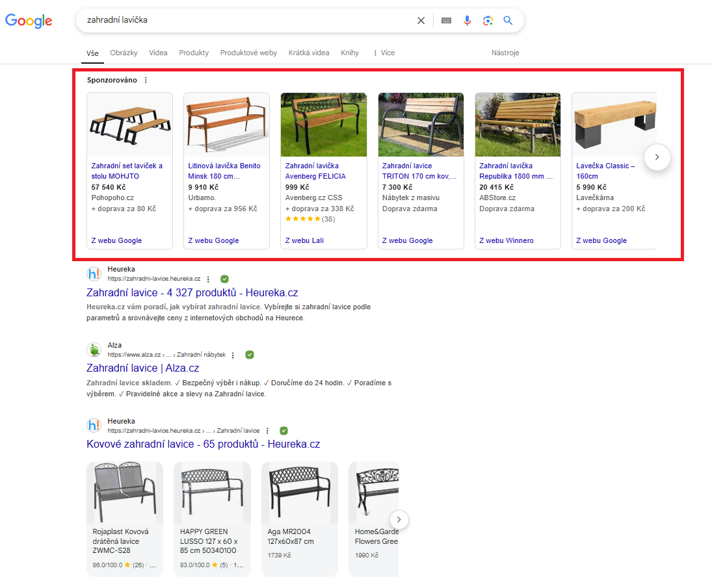Viewport: 712px width, 588px height.
Task: Click Z webu Winnero link
Action: (507, 240)
